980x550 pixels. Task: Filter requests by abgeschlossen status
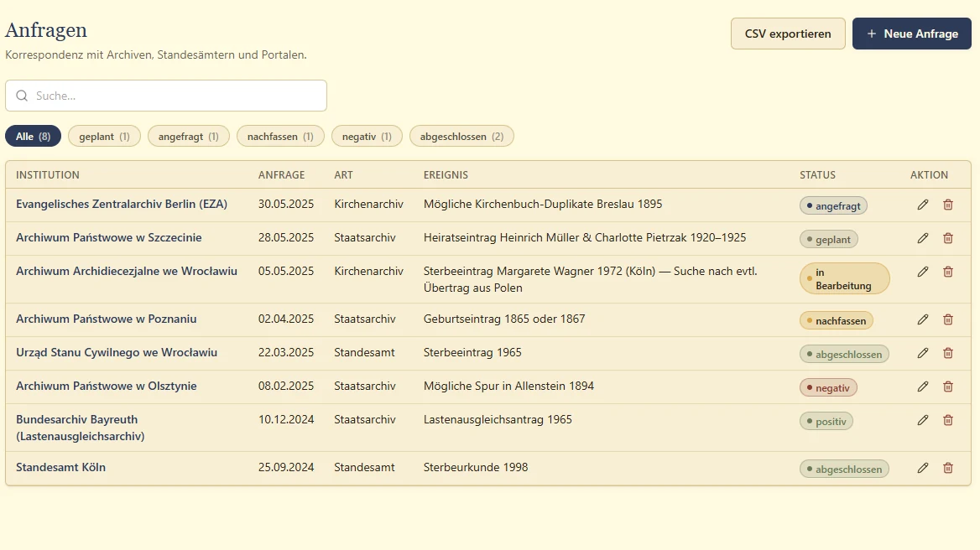click(461, 136)
